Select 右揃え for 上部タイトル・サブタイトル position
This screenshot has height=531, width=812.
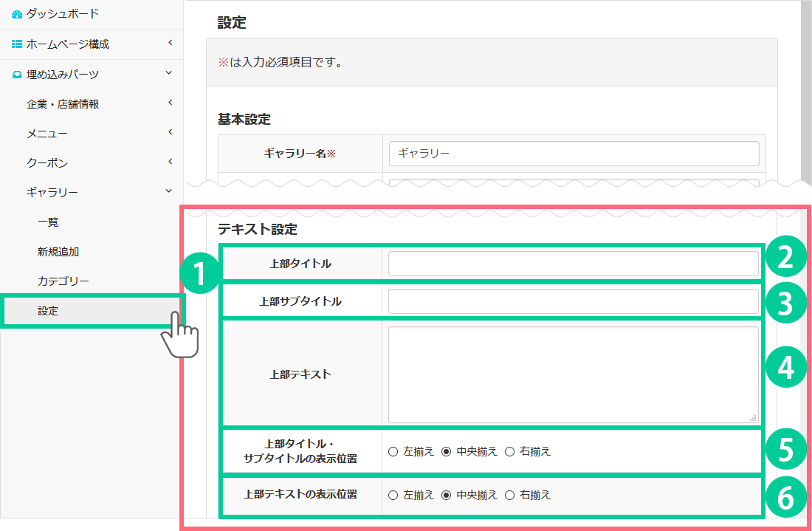pyautogui.click(x=509, y=451)
